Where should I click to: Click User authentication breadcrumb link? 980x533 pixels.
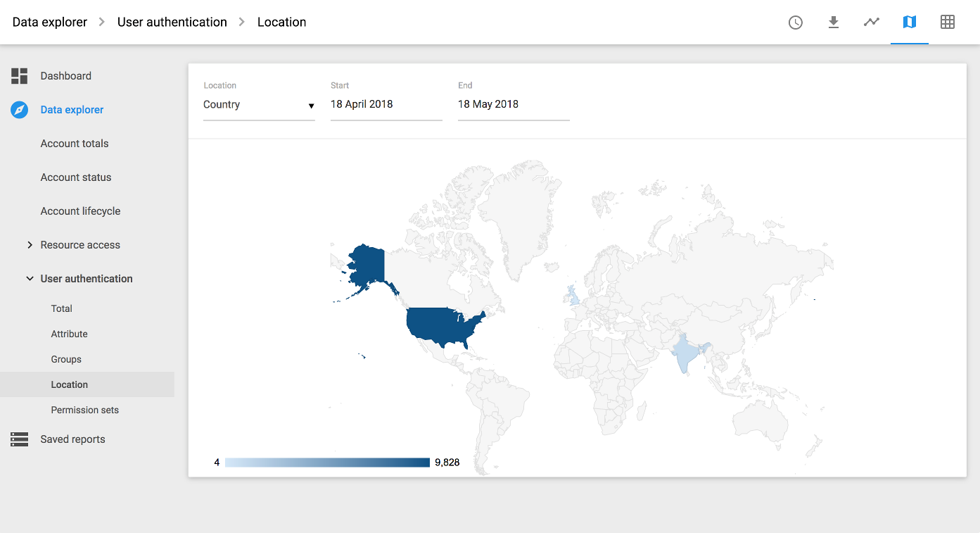pyautogui.click(x=172, y=23)
